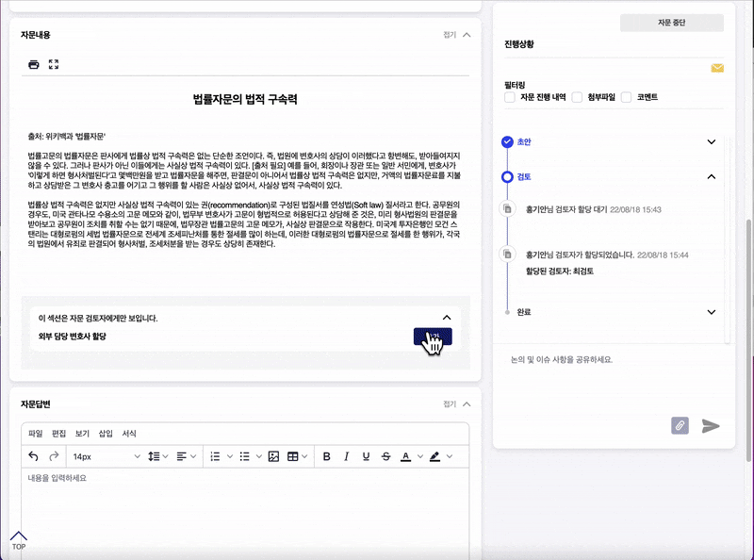Check the 첨부파일 filter
The height and width of the screenshot is (560, 754).
tap(577, 97)
